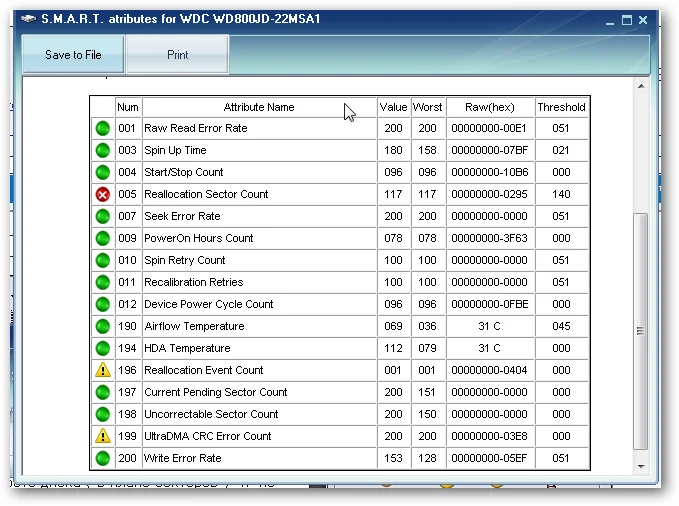This screenshot has height=506, width=679.
Task: Click the Num column header
Action: 128,107
